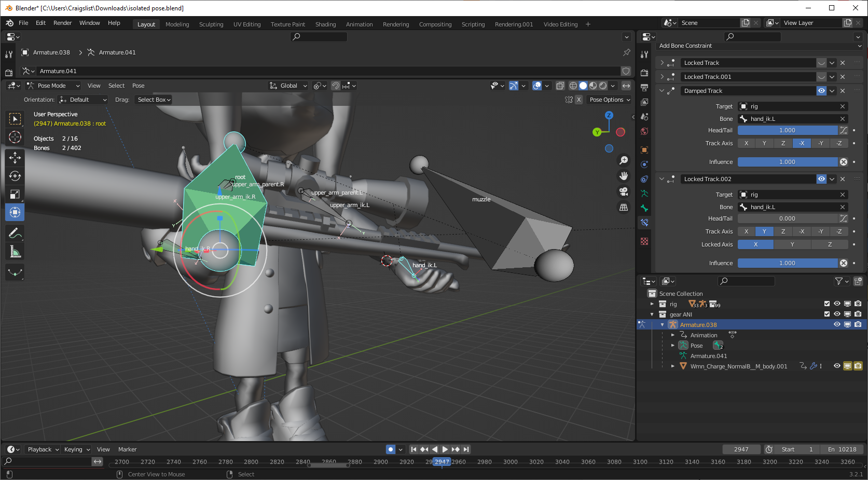The image size is (868, 480).
Task: Expand the Locked Track constraint panel
Action: point(662,63)
